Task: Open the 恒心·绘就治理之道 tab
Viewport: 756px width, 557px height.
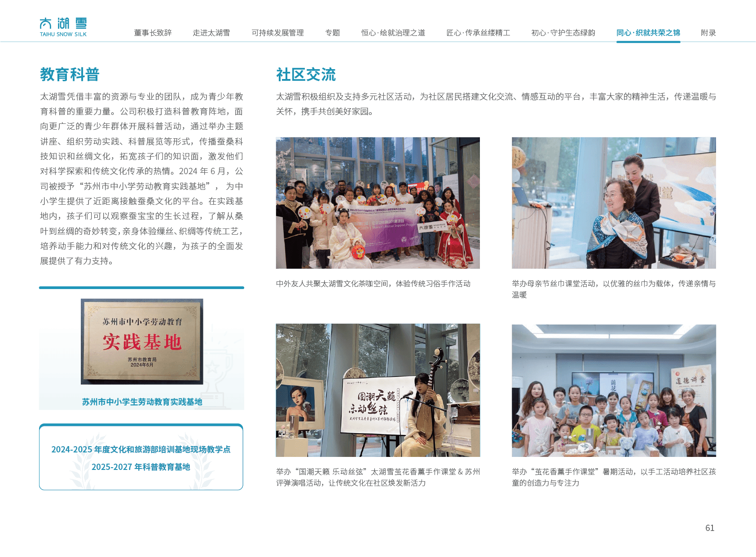Action: [x=393, y=33]
